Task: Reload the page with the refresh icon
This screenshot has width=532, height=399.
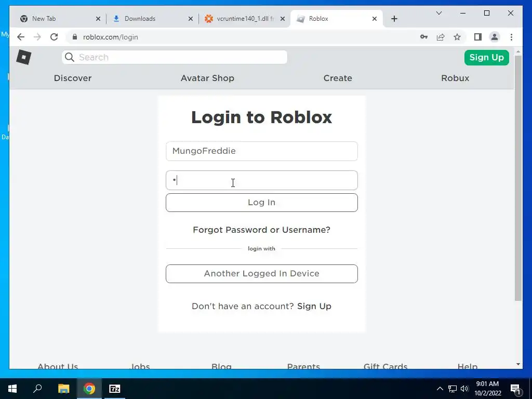Action: pyautogui.click(x=54, y=37)
